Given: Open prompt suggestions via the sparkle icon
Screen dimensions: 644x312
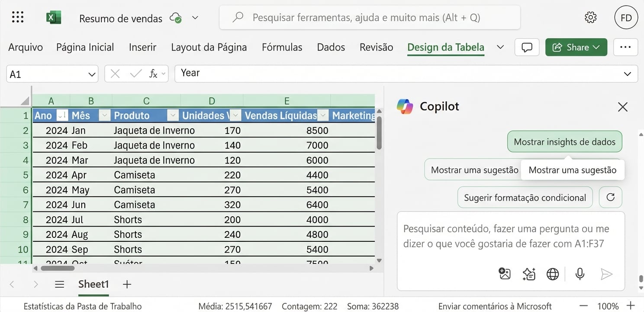Looking at the screenshot, I should pos(528,274).
